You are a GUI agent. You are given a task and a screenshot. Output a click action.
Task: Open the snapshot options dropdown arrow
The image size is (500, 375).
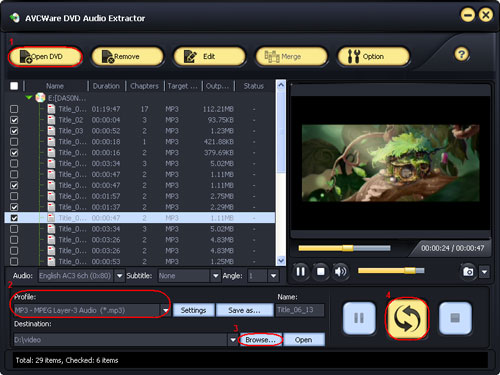484,272
